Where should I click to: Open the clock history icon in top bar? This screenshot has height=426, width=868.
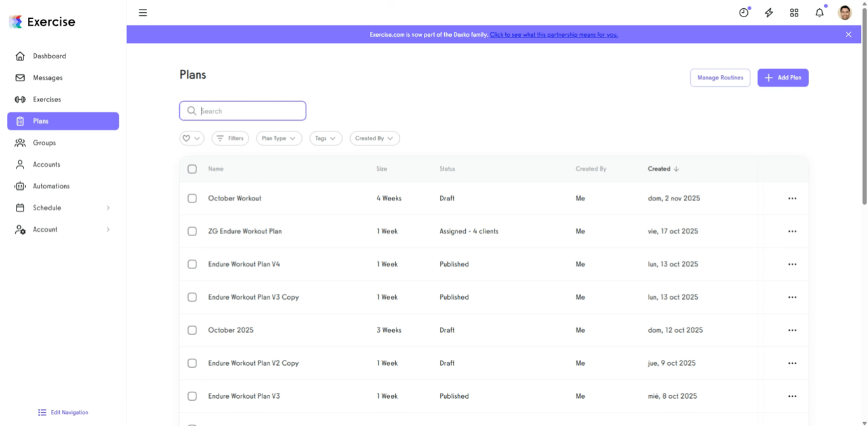click(743, 13)
